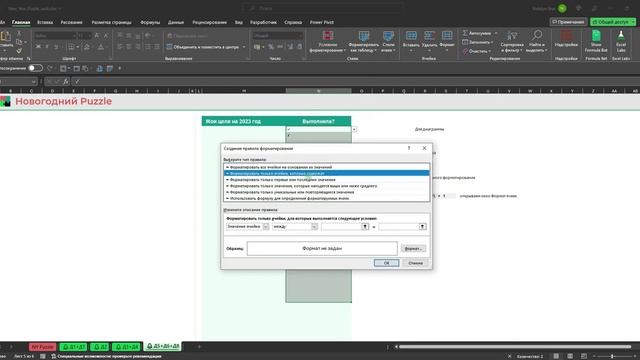This screenshot has height=360, width=640.
Task: Open the font name combo box
Action: pos(56,36)
